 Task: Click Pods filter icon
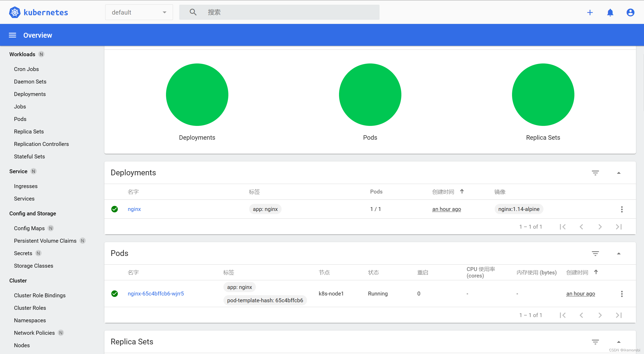click(595, 253)
